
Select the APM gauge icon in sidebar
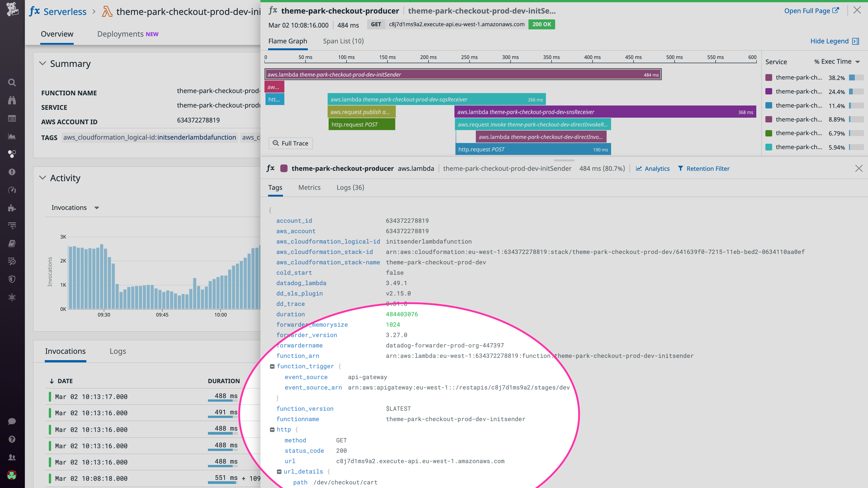pos(12,190)
